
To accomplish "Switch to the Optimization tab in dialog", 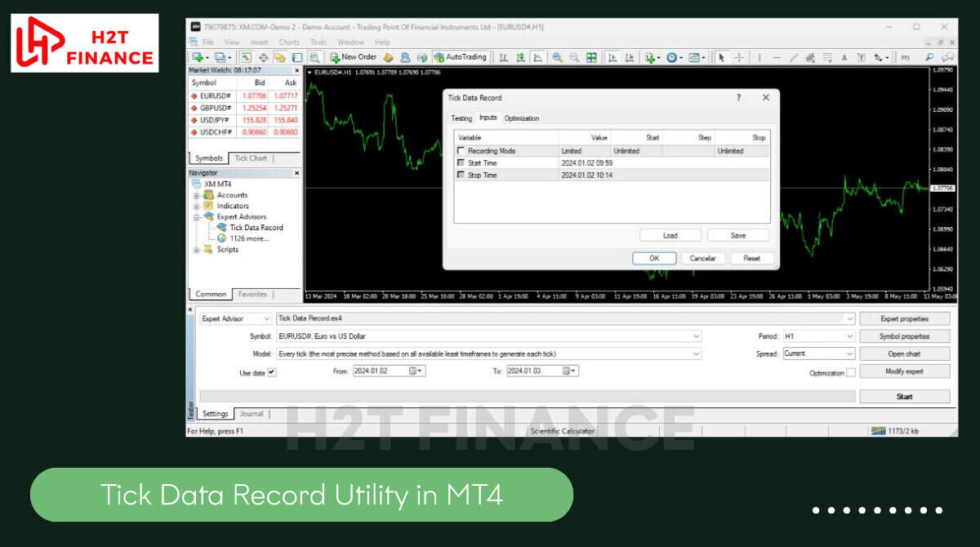I will tap(521, 118).
